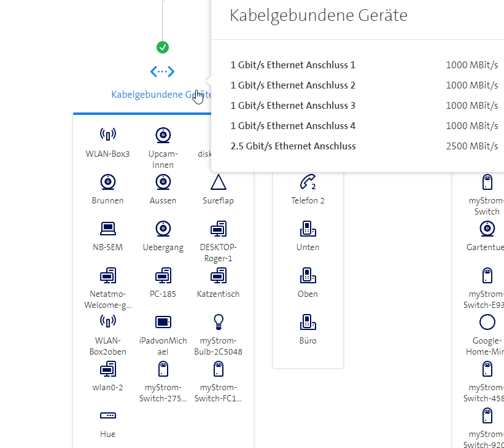The image size is (504, 448).
Task: Open the Hue bridge device icon
Action: coord(107,416)
